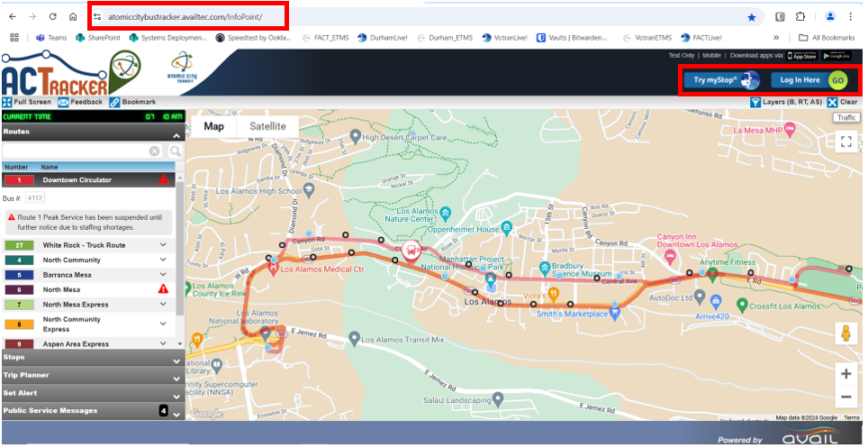Open the All Bookmarks folder
The width and height of the screenshot is (868, 448).
pos(827,38)
